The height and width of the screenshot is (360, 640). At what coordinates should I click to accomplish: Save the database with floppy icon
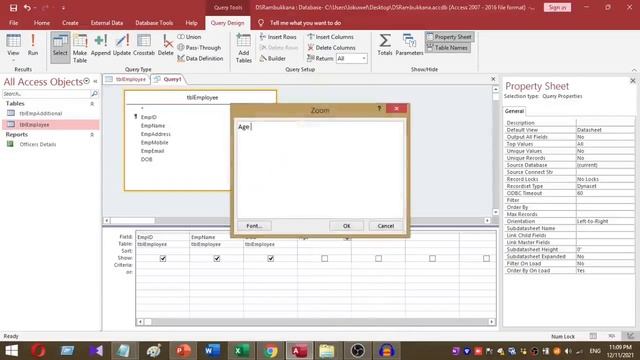tap(13, 8)
